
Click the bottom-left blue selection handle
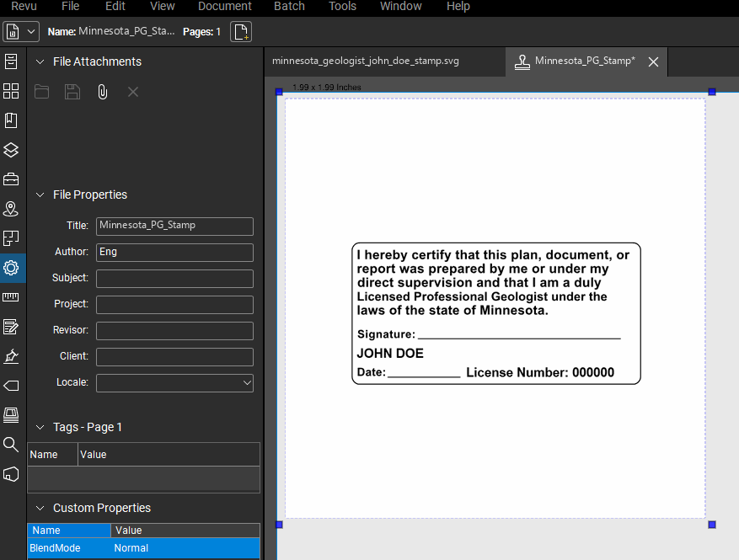[279, 525]
